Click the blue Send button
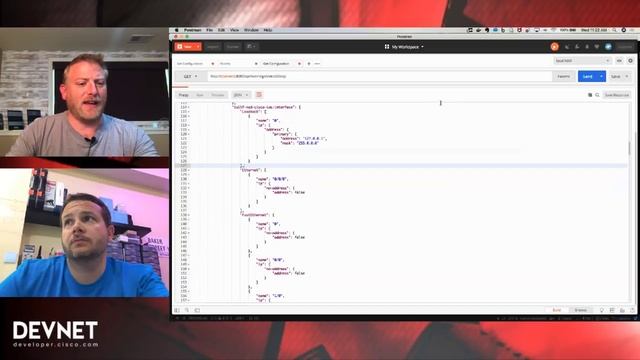The height and width of the screenshot is (360, 640). [588, 76]
